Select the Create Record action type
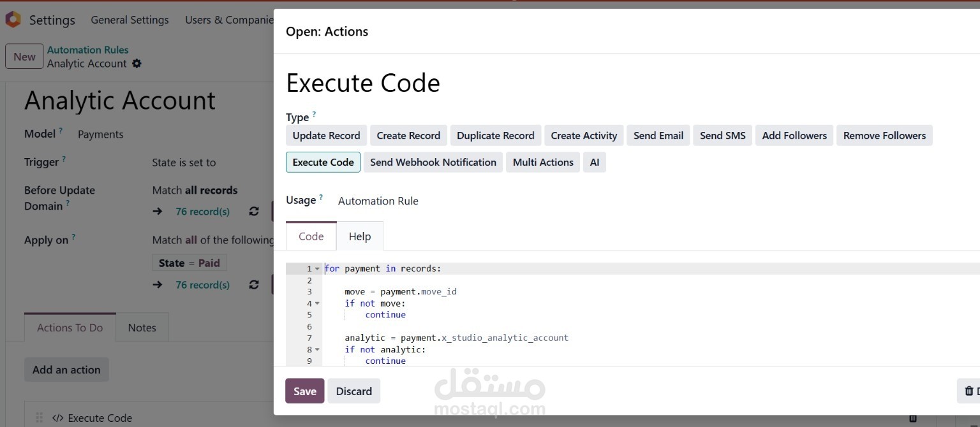 tap(408, 136)
